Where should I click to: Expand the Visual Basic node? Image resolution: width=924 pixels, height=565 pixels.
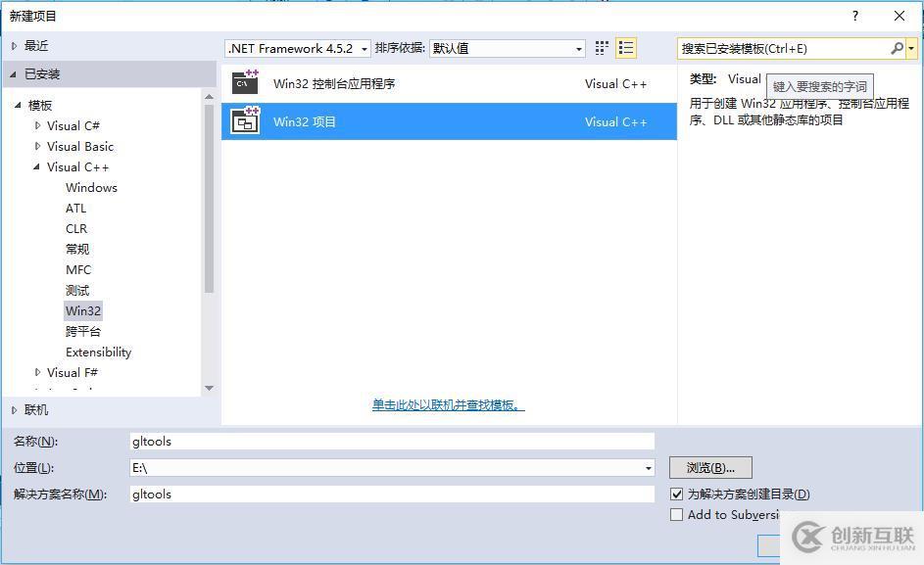coord(37,146)
